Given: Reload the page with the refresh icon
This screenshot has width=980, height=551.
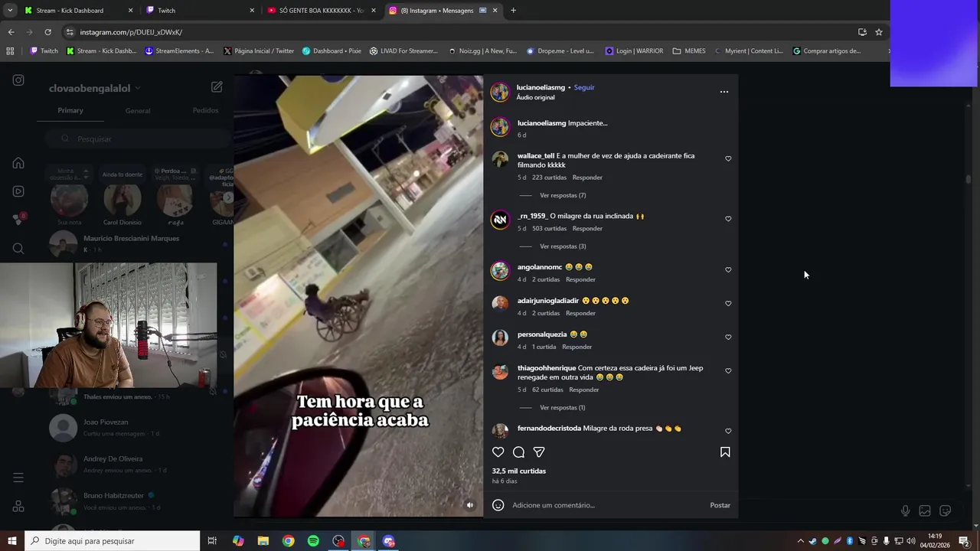Looking at the screenshot, I should [47, 32].
